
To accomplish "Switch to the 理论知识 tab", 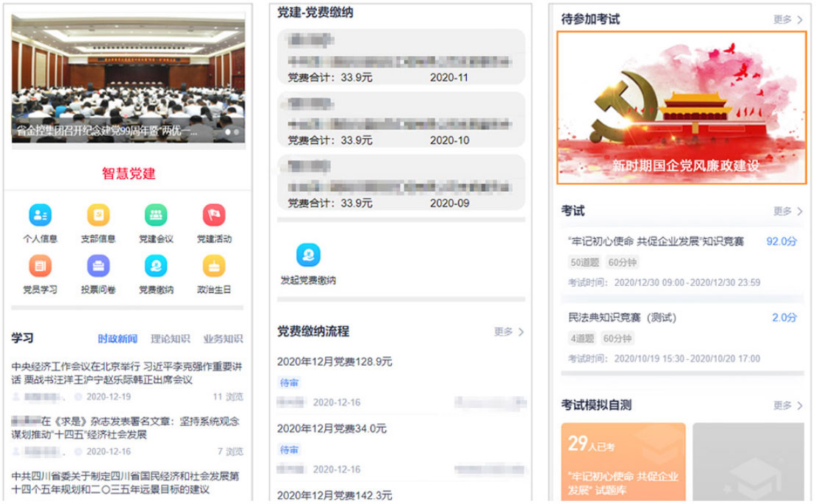I will point(170,339).
